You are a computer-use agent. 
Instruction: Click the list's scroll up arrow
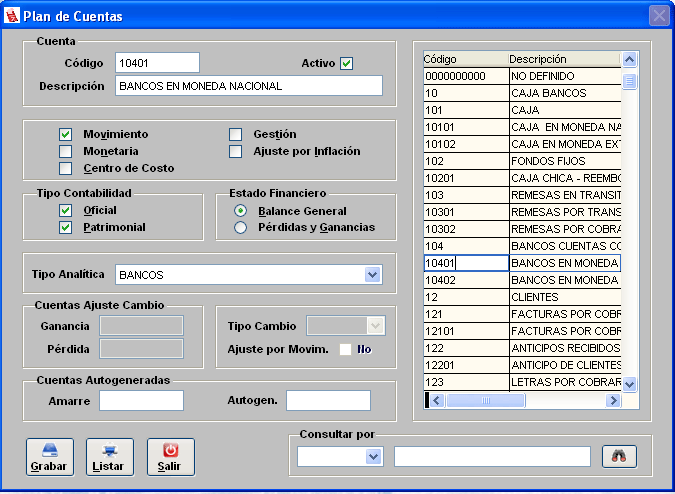(x=629, y=59)
